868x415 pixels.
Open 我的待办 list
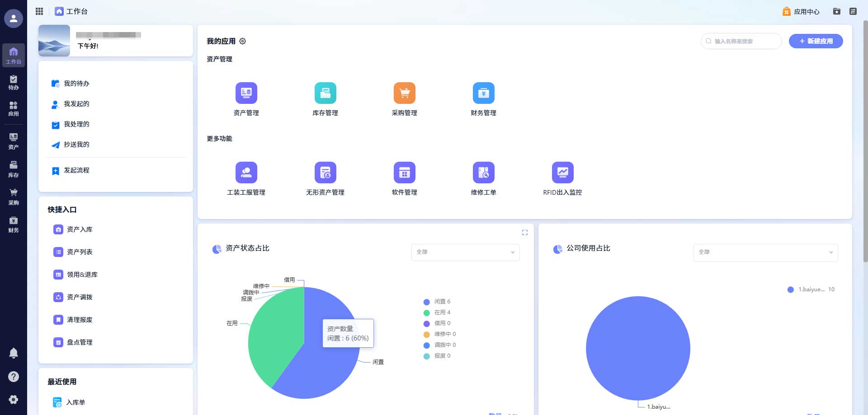pos(71,84)
